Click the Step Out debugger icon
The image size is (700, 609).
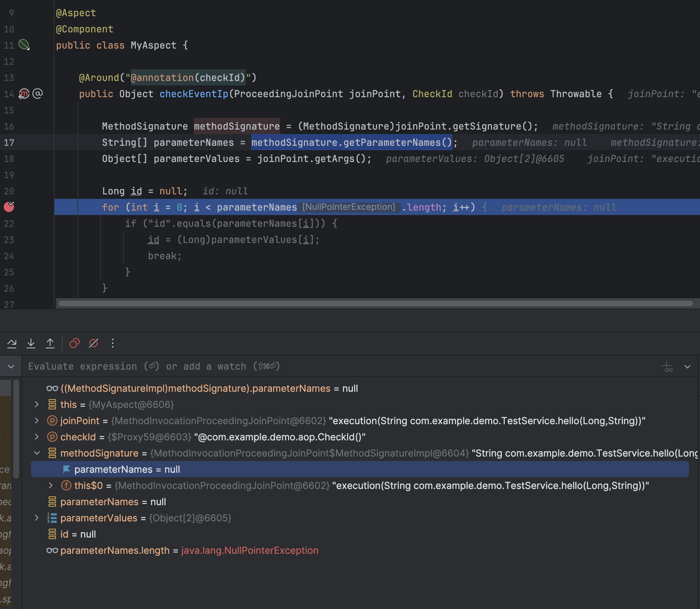(x=50, y=344)
